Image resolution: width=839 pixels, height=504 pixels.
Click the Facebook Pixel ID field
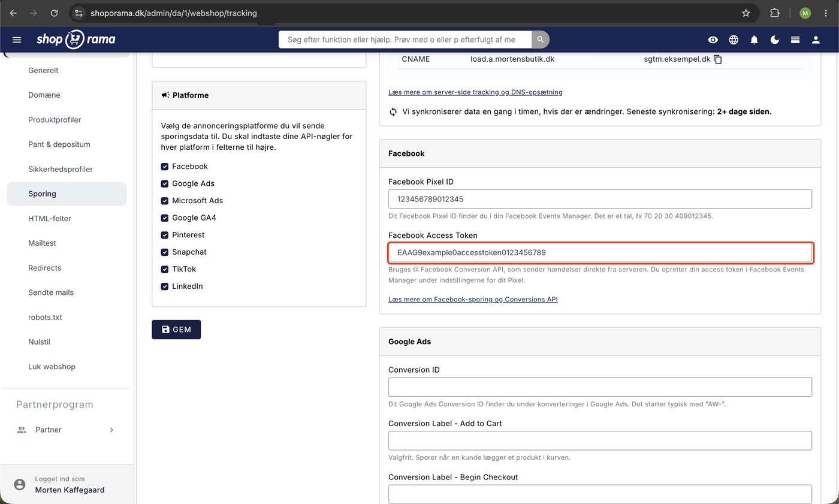tap(600, 199)
